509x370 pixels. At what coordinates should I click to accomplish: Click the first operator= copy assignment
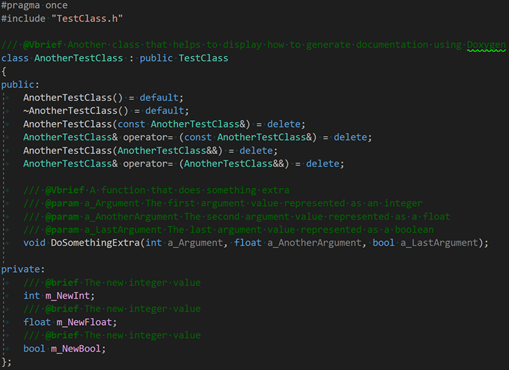pyautogui.click(x=148, y=137)
